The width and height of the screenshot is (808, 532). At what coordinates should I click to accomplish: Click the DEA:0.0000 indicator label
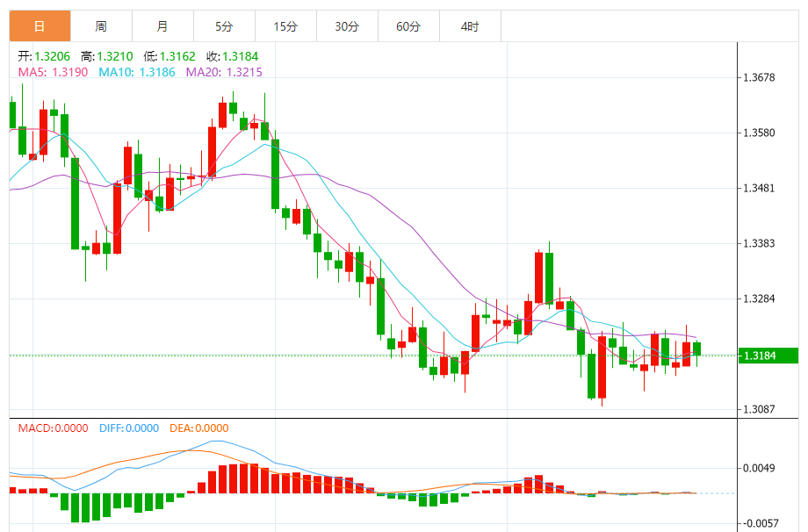click(198, 428)
